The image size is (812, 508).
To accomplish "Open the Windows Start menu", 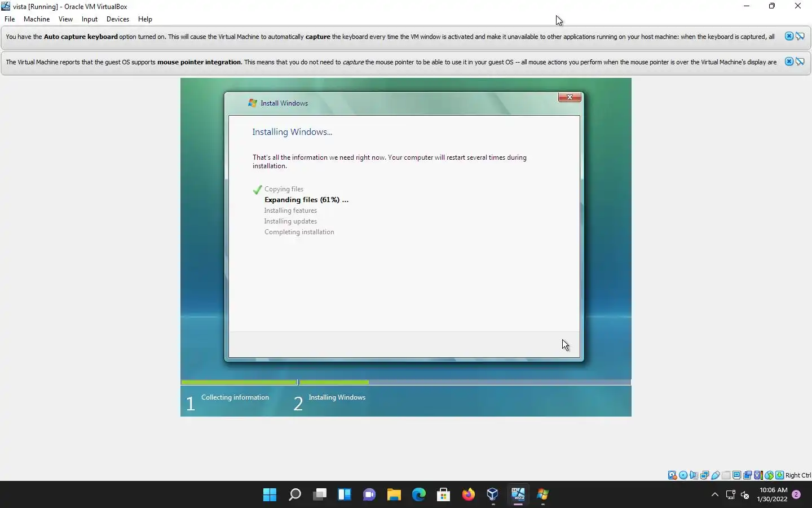I will click(x=270, y=495).
